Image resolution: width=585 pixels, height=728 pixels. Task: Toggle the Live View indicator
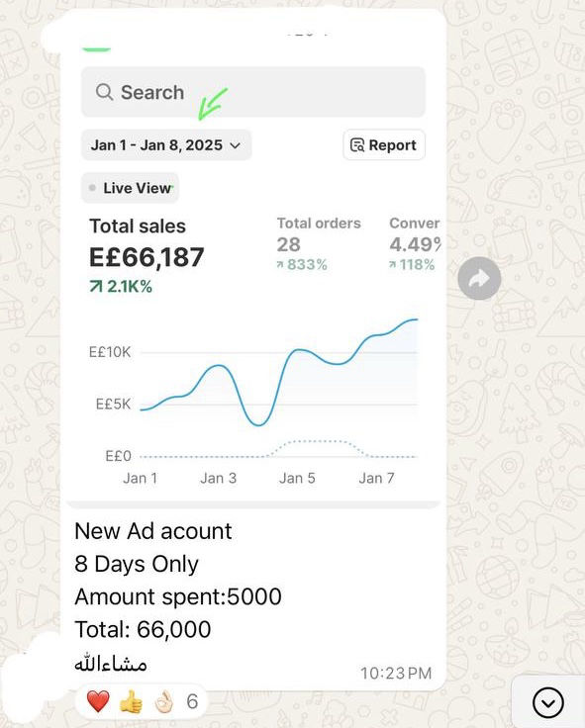tap(130, 188)
